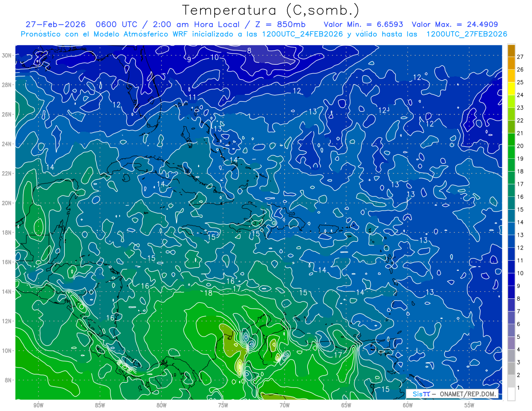Click the valid-until time "1200UTC_27FEB2026"
532x411 pixels.
coord(466,34)
